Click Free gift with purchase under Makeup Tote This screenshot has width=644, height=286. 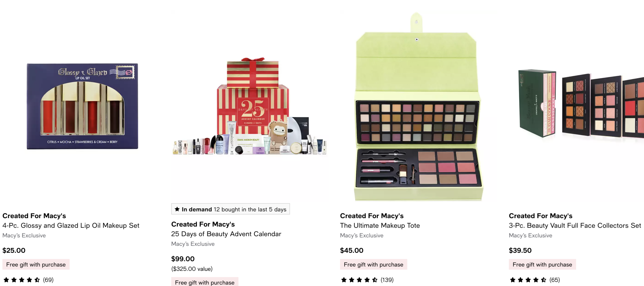pyautogui.click(x=374, y=264)
